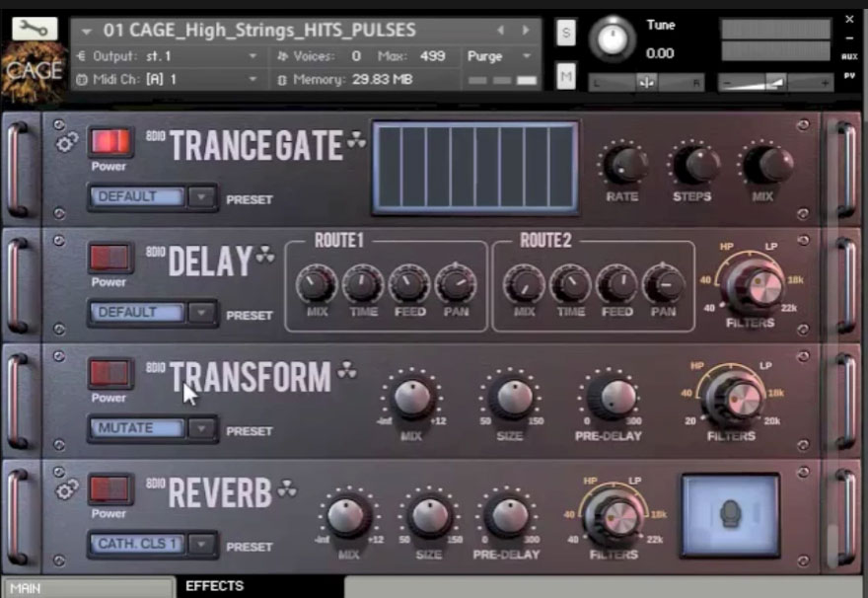Toggle the Trance Gate Power switch
Screen dimensions: 868x598
pyautogui.click(x=109, y=142)
